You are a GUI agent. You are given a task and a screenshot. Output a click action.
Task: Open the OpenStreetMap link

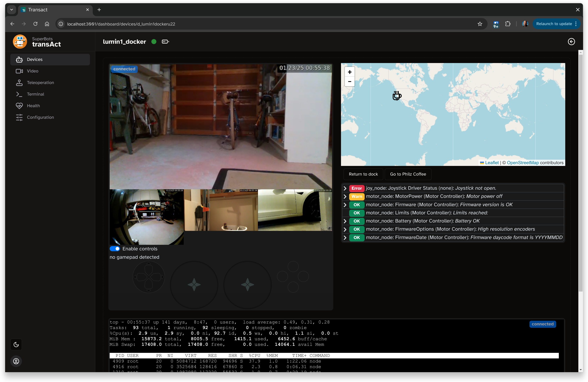coord(523,163)
